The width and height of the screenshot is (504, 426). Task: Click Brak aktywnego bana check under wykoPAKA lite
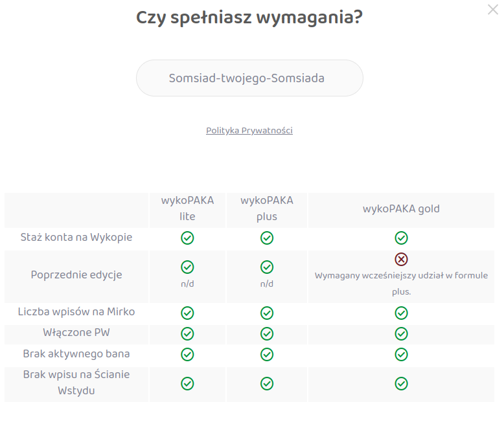point(187,355)
